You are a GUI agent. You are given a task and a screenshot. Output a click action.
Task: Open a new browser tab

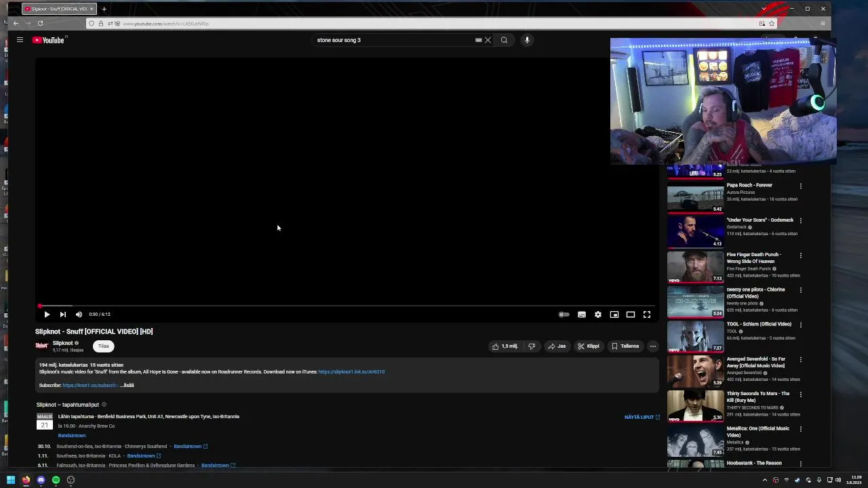pyautogui.click(x=104, y=9)
